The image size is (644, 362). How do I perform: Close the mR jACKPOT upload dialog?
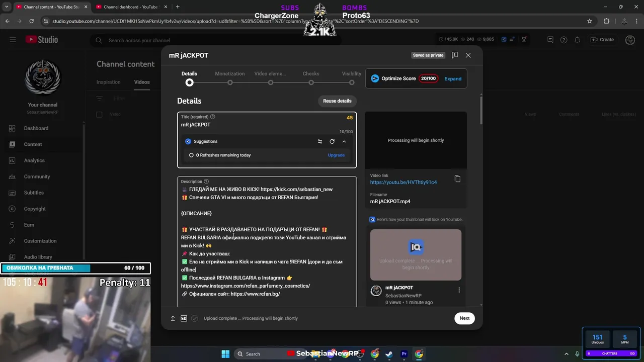coord(468,55)
